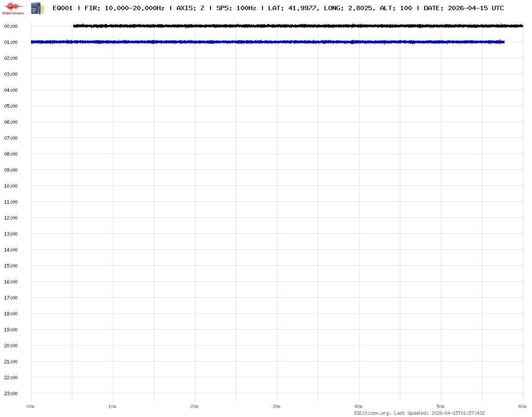The image size is (532, 417).
Task: Click the 00m minute axis label
Action: point(31,406)
